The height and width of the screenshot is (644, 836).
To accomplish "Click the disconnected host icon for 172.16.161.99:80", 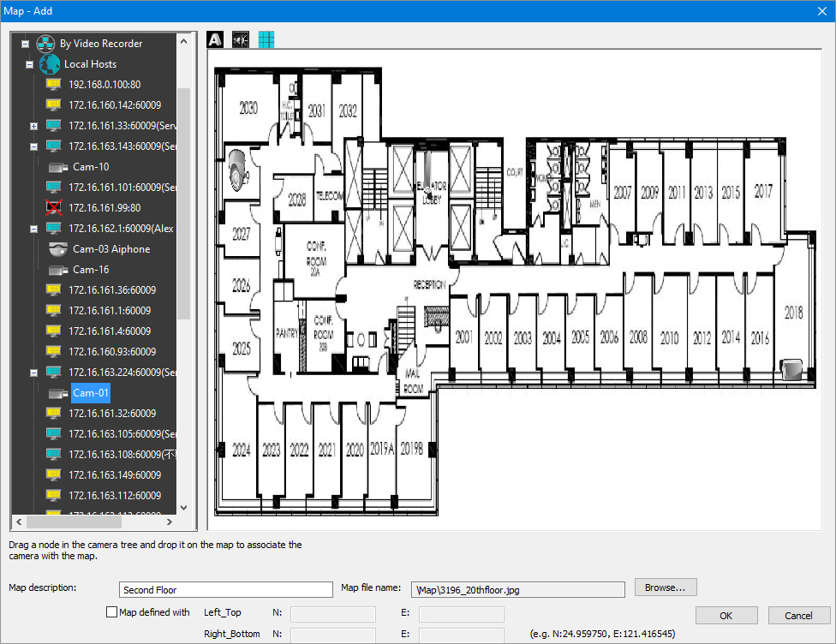I will [54, 207].
